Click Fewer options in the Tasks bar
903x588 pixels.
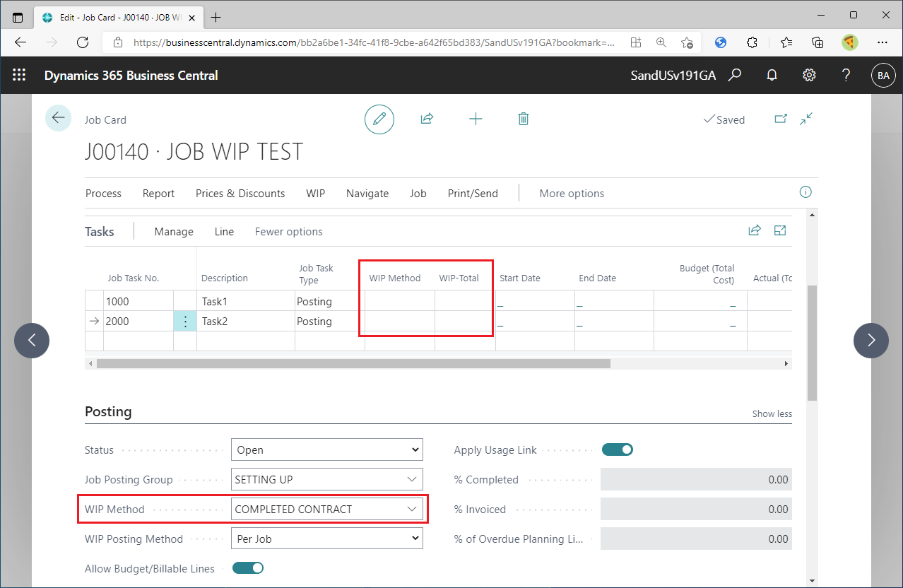288,231
